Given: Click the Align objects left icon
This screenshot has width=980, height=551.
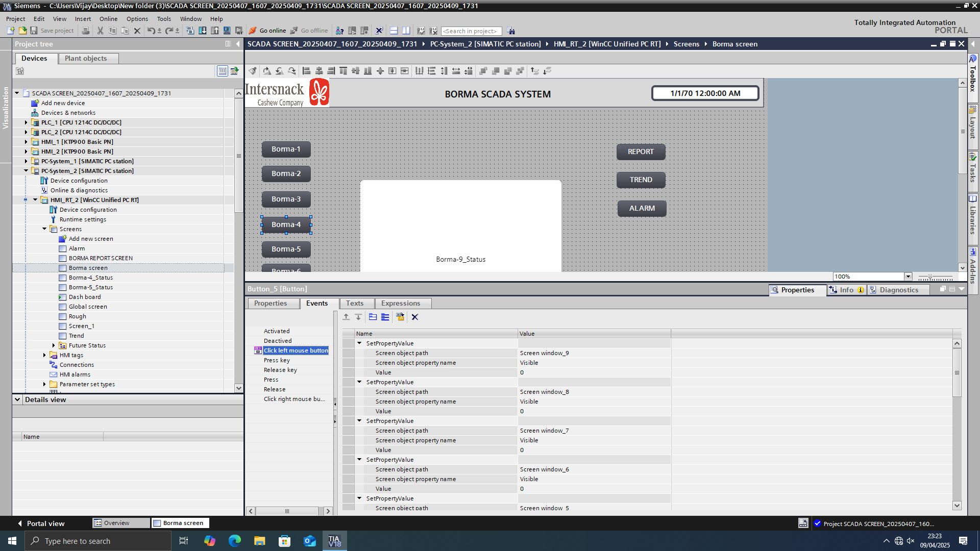Looking at the screenshot, I should 306,71.
